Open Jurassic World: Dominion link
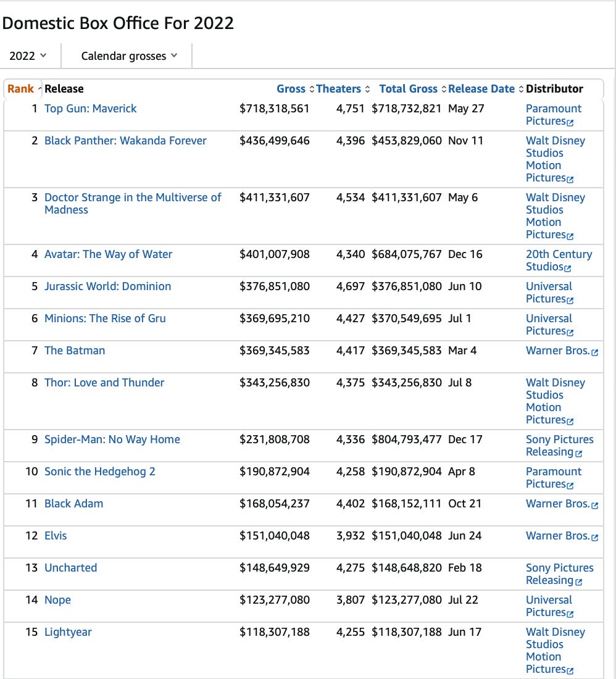 [x=108, y=286]
